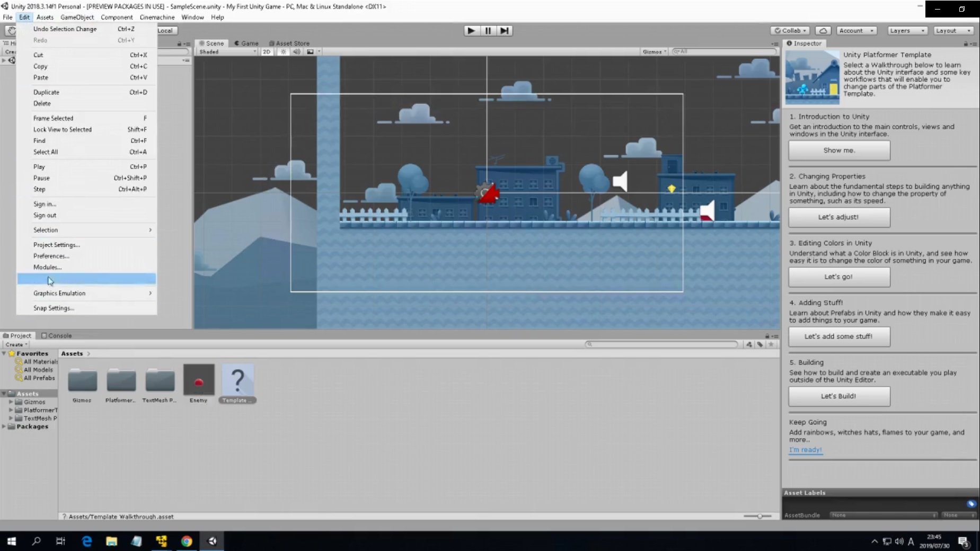
Task: Open Chrome from the Windows taskbar
Action: coord(187,541)
